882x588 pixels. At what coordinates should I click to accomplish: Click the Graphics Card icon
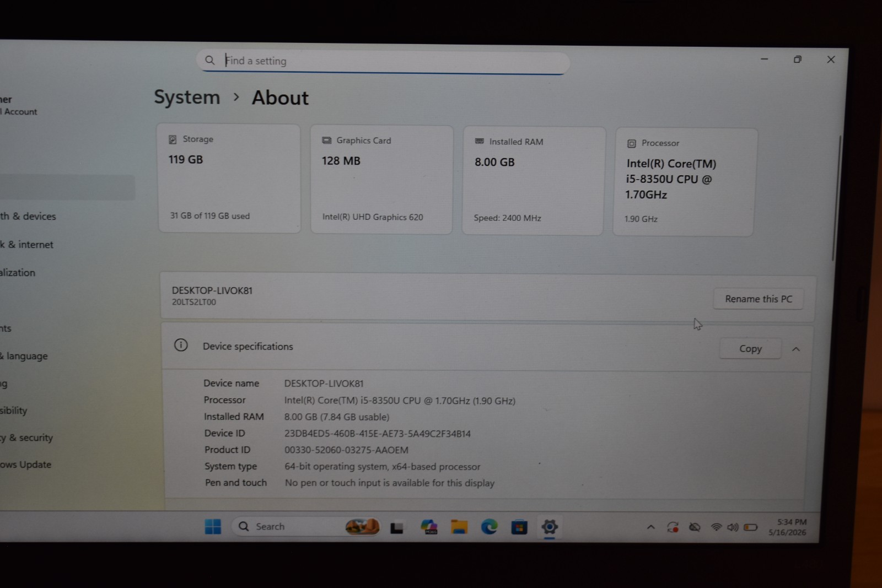coord(326,141)
